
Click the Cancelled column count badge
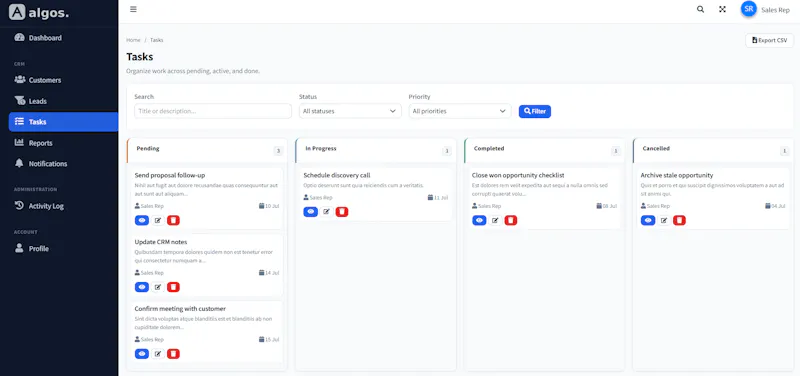pyautogui.click(x=785, y=151)
